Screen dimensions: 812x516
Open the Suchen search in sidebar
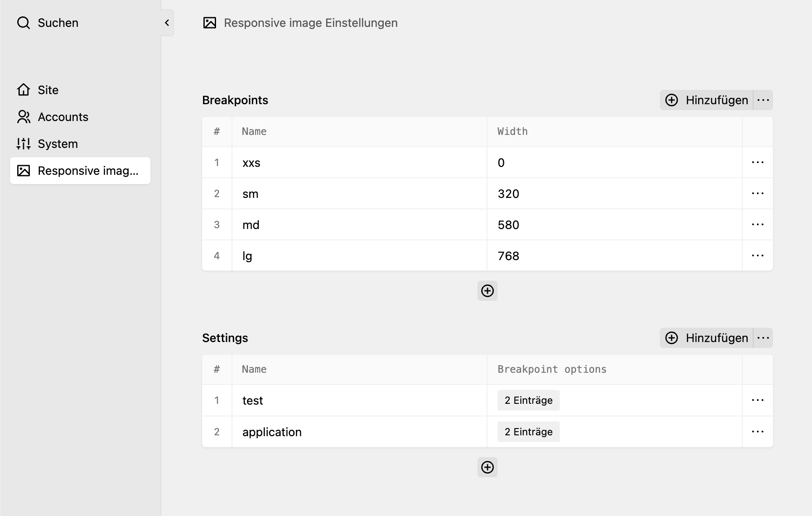pyautogui.click(x=47, y=23)
